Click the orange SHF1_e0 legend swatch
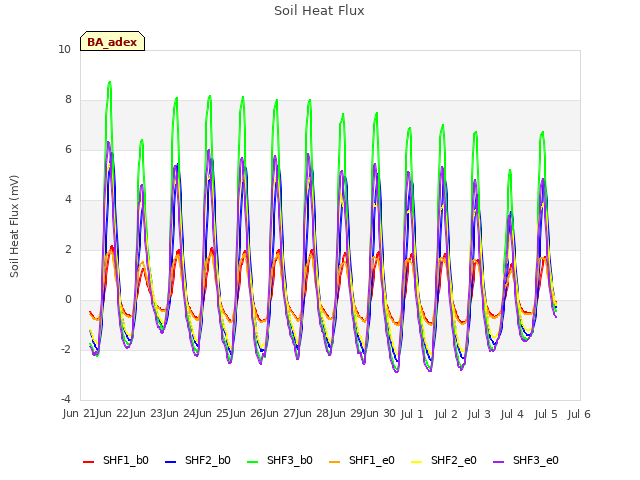This screenshot has width=640, height=480. click(335, 462)
